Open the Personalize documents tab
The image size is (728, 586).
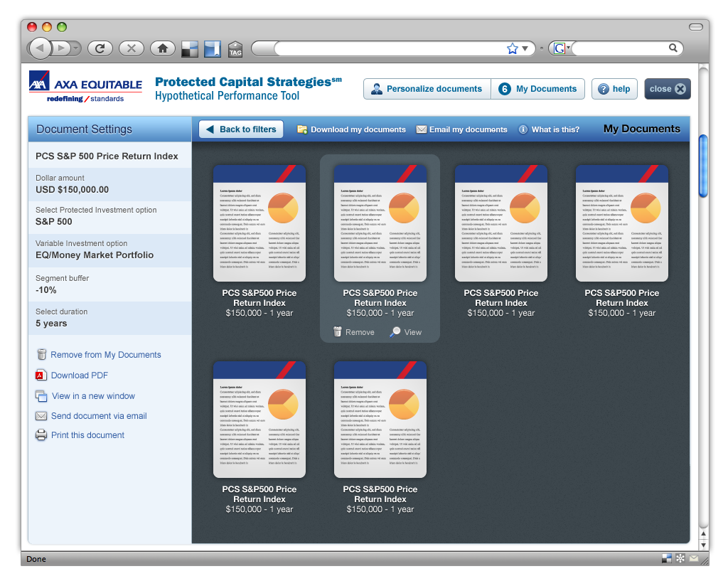point(427,89)
